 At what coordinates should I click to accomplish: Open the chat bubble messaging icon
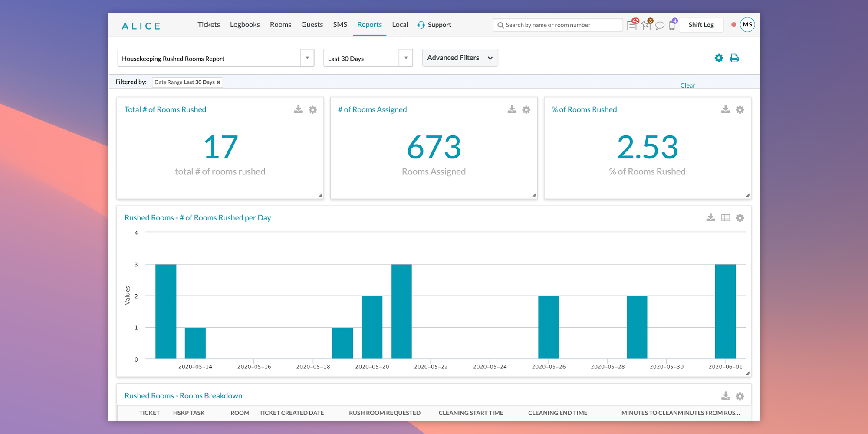point(660,25)
